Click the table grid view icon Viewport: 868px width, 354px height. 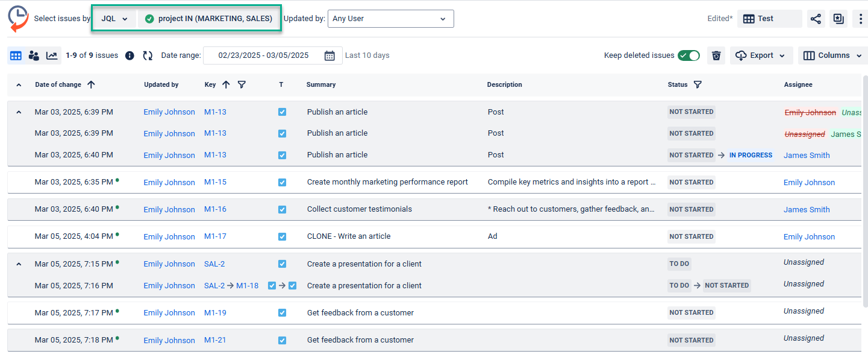(x=16, y=55)
